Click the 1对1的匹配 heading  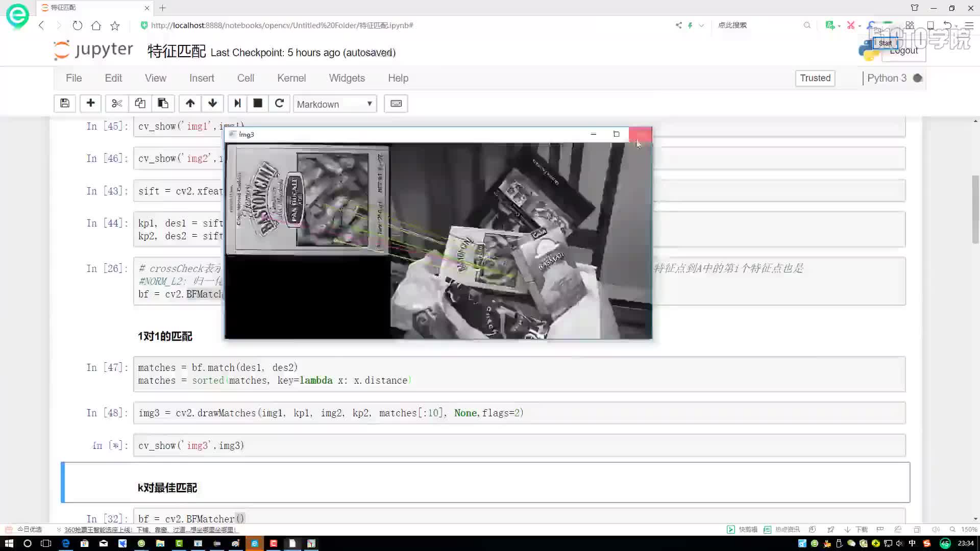click(x=165, y=336)
